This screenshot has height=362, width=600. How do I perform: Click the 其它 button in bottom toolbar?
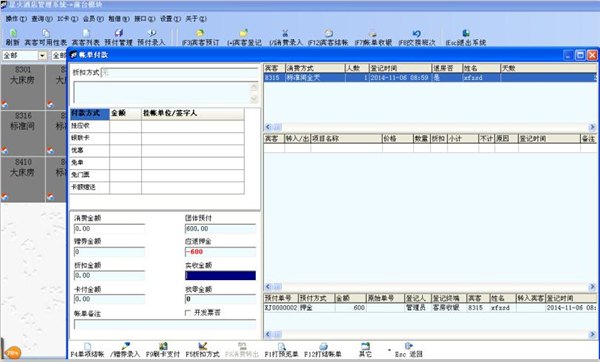click(x=365, y=350)
